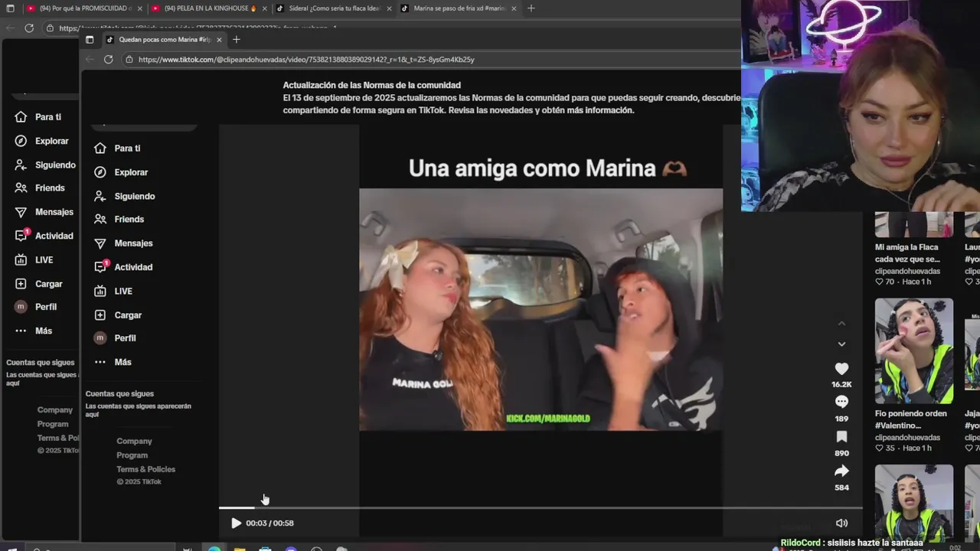Screen dimensions: 980x551
Task: Go to previous video with up chevron
Action: click(x=841, y=324)
